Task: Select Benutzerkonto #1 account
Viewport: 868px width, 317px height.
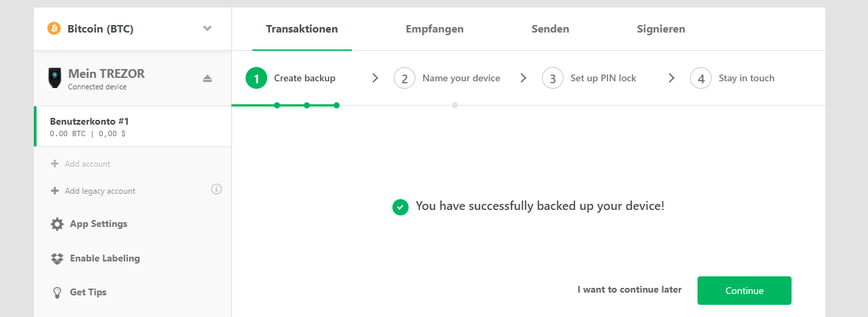Action: tap(133, 127)
